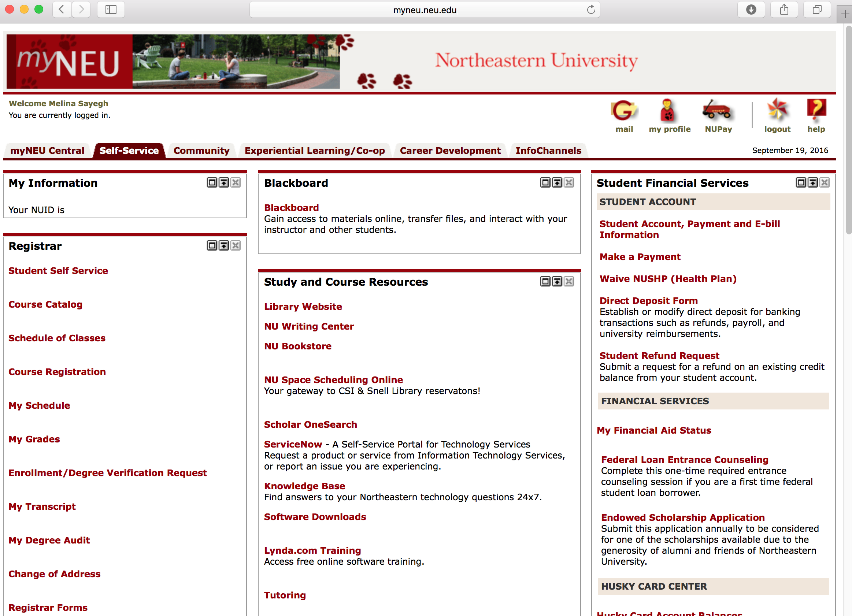
Task: Open Student Self Service link
Action: pyautogui.click(x=58, y=271)
